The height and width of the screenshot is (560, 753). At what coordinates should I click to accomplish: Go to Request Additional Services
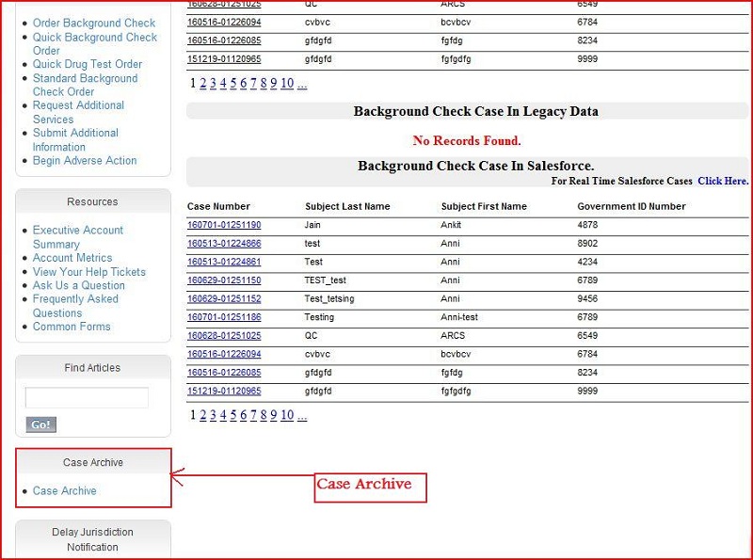coord(78,112)
